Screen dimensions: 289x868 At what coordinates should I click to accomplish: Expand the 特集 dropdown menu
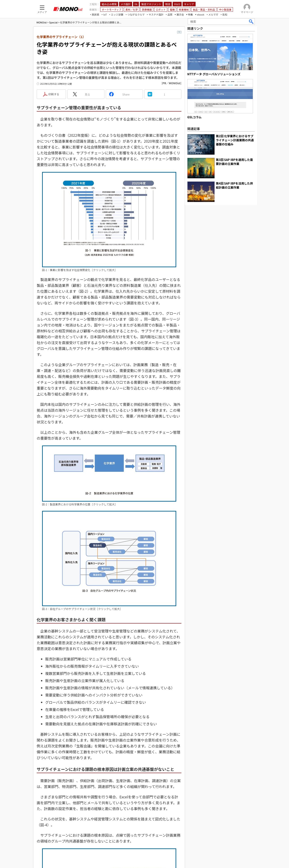(190, 15)
